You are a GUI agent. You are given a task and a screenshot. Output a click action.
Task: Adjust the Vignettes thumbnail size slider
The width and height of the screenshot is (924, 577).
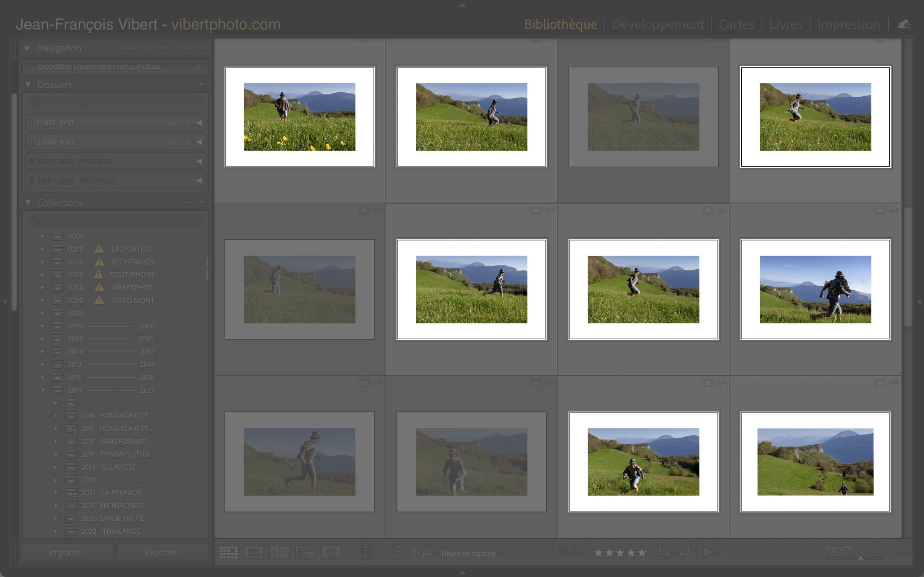click(x=860, y=559)
